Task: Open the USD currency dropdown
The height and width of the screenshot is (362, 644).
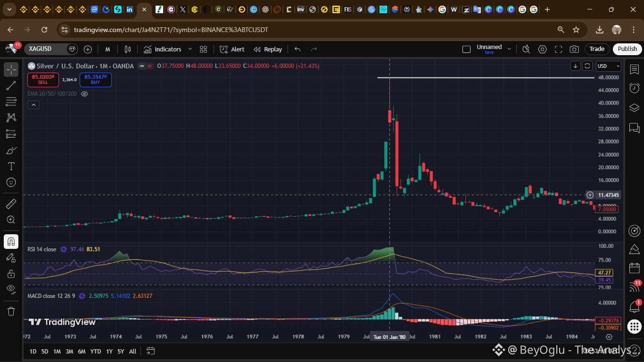Action: [608, 66]
